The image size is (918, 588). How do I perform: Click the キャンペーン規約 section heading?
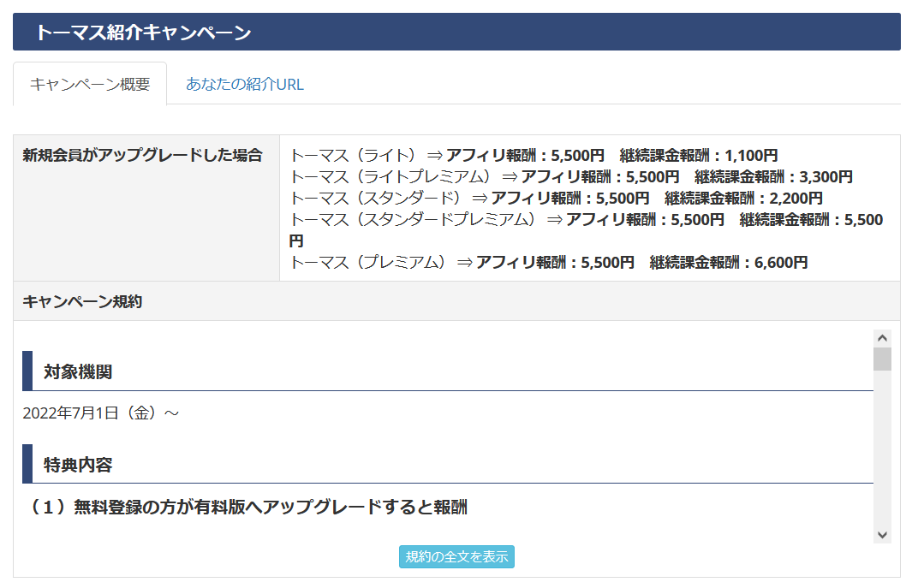pyautogui.click(x=82, y=301)
